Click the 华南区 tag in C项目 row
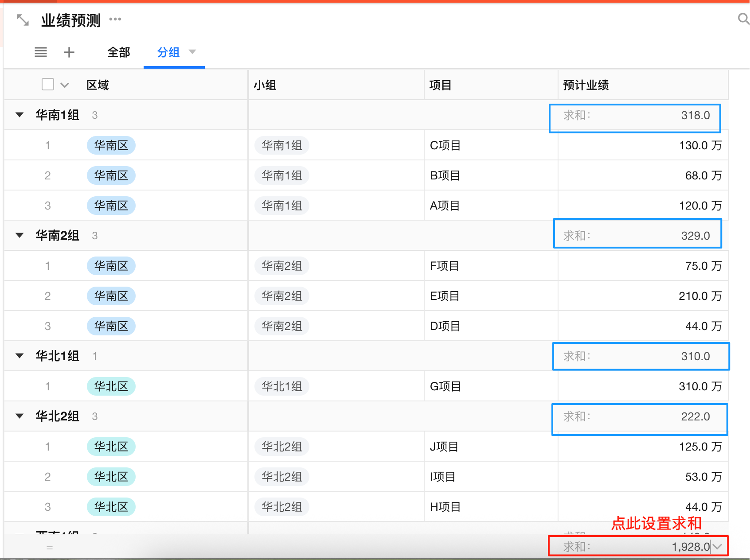Screen dimensions: 750x560 click(x=111, y=145)
